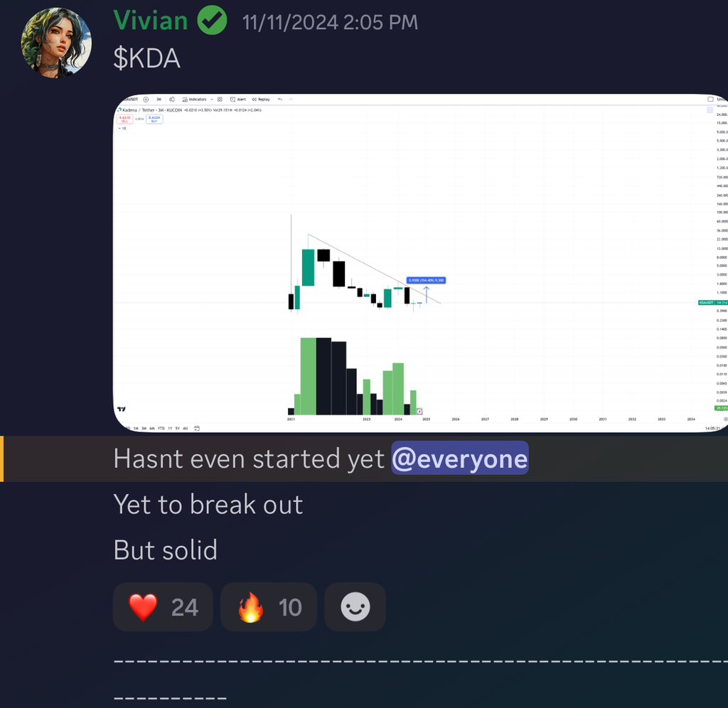The image size is (728, 708).
Task: Expand the dropdown arrow beside Indicators
Action: point(212,100)
